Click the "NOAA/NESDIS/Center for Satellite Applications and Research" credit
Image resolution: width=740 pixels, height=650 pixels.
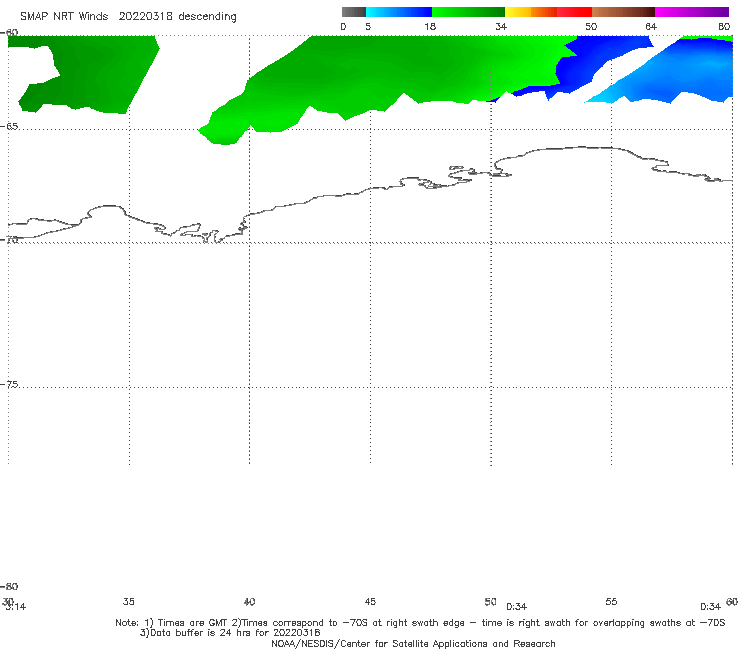[x=413, y=643]
